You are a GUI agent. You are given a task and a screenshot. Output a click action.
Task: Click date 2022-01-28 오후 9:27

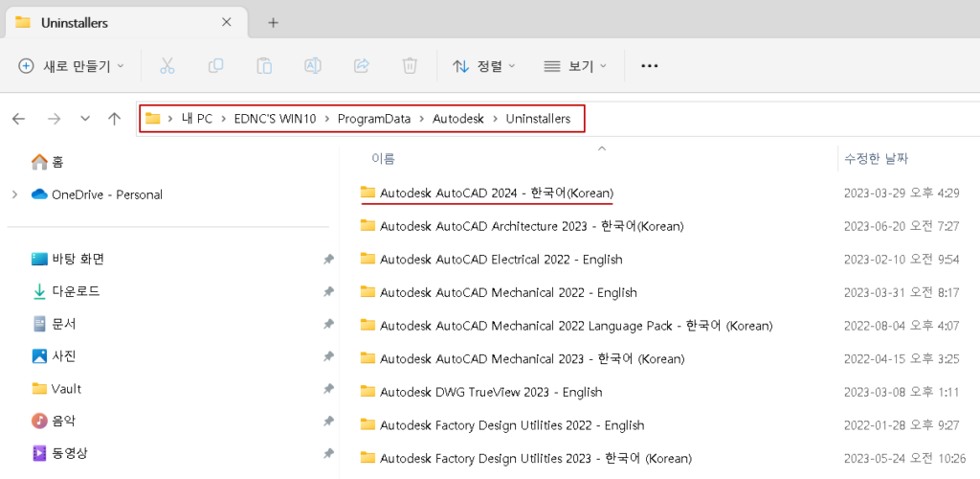click(x=902, y=425)
